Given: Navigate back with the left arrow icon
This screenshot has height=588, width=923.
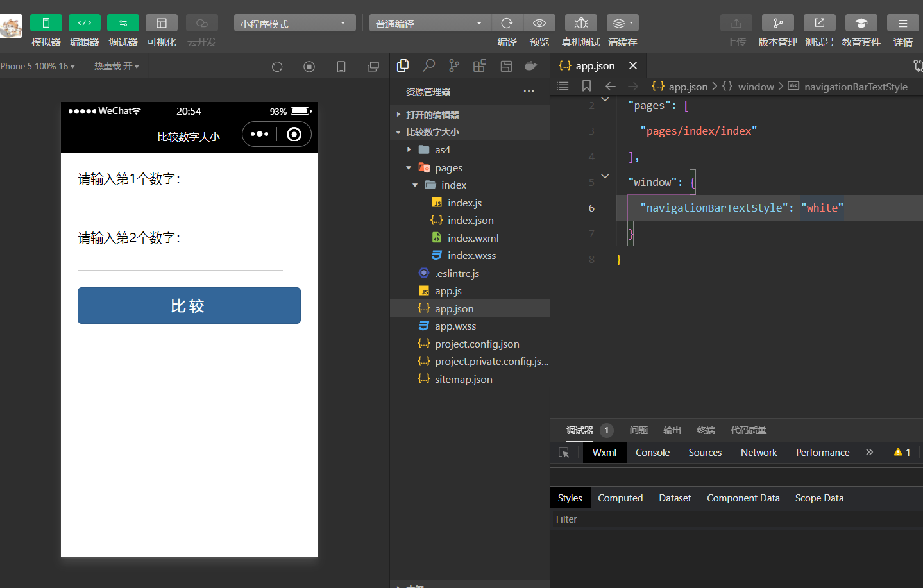Looking at the screenshot, I should click(610, 86).
